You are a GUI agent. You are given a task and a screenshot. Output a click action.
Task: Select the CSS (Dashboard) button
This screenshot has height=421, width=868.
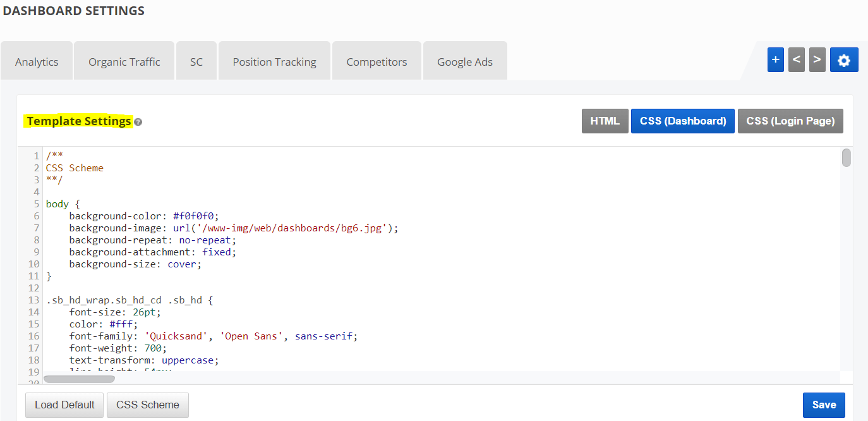tap(682, 121)
